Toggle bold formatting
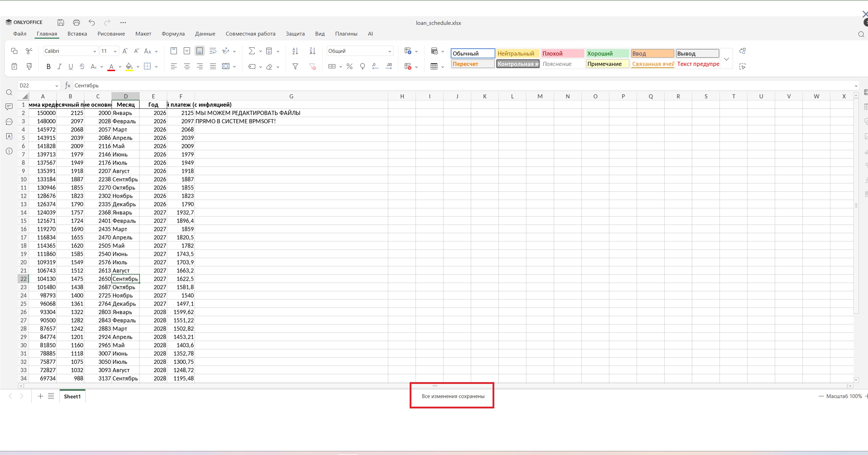The height and width of the screenshot is (455, 868). [x=48, y=66]
